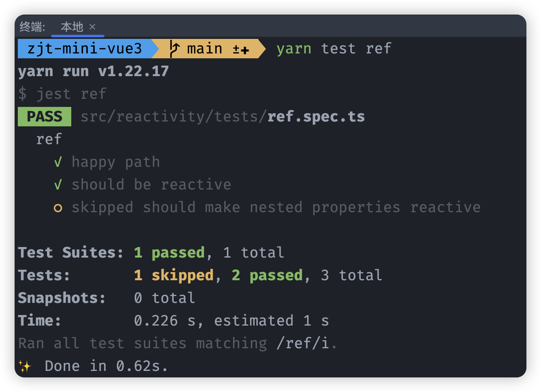Click the zjt-mini-vue3 prompt segment

(85, 49)
